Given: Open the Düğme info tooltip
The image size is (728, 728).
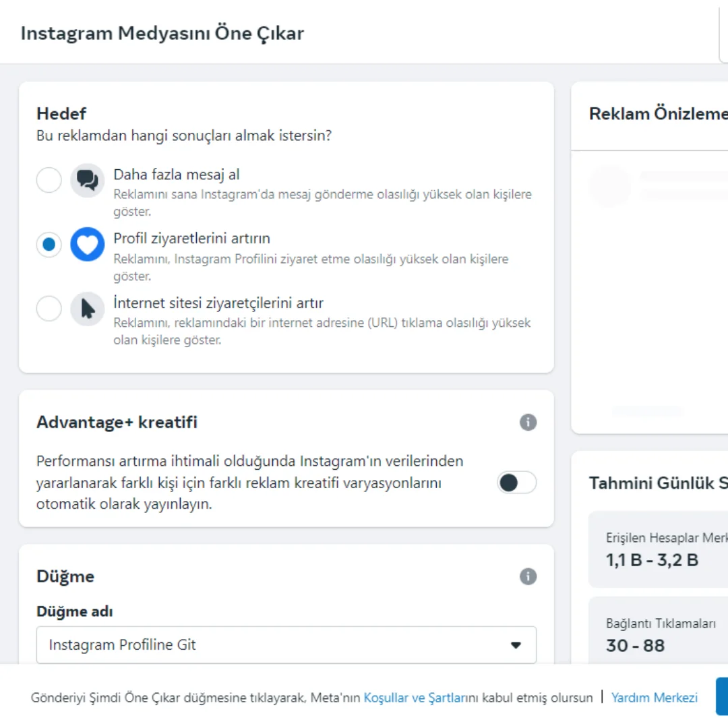Looking at the screenshot, I should coord(528,576).
